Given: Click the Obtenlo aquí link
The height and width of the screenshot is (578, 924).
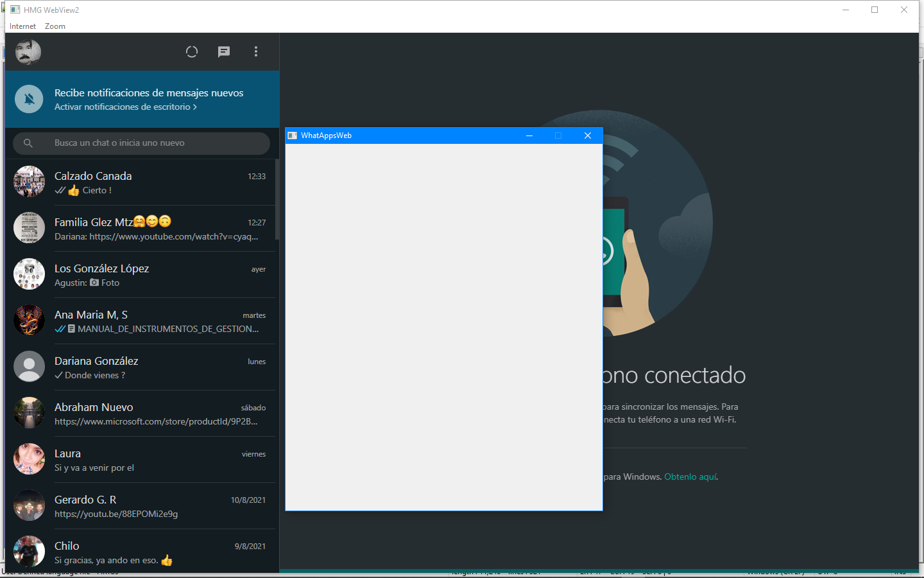Looking at the screenshot, I should 690,477.
